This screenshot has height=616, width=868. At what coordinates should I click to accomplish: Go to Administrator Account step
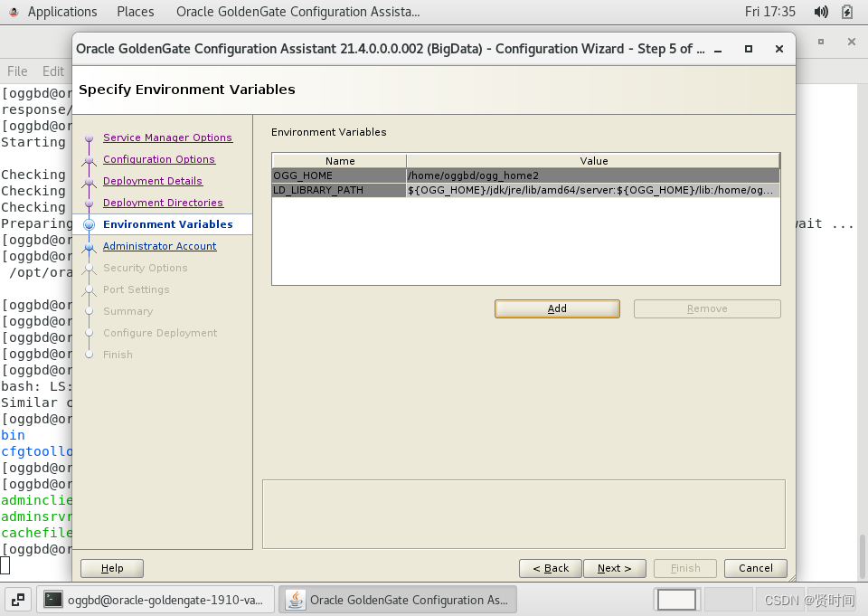(159, 246)
